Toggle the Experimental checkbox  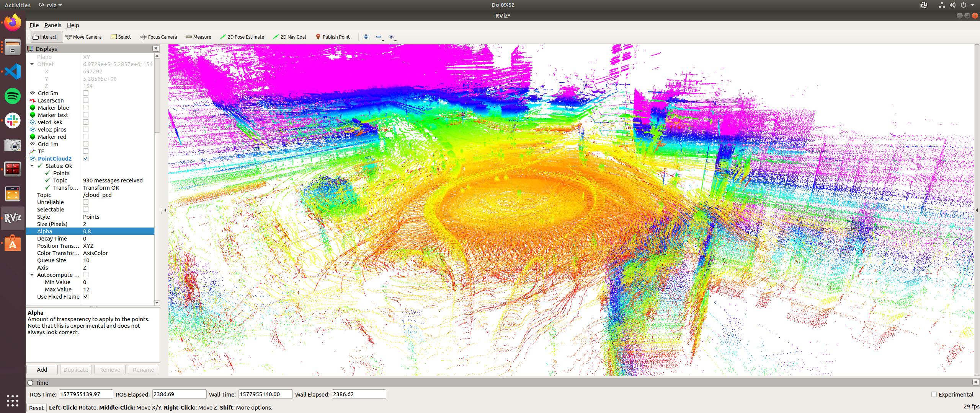(x=934, y=394)
